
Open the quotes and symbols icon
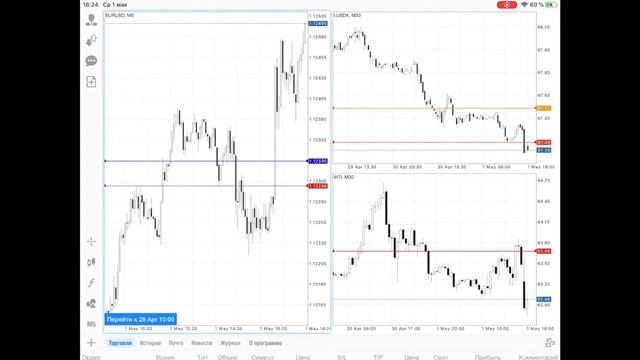coord(91,40)
